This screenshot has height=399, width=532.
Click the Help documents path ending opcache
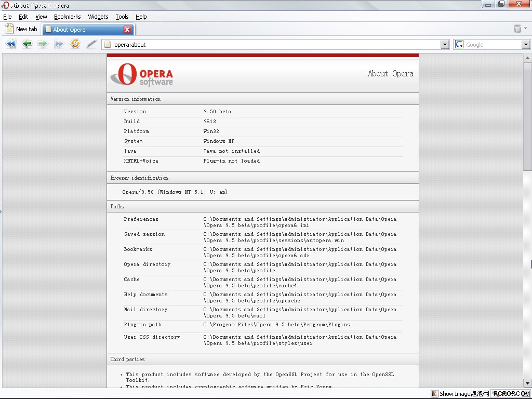300,297
